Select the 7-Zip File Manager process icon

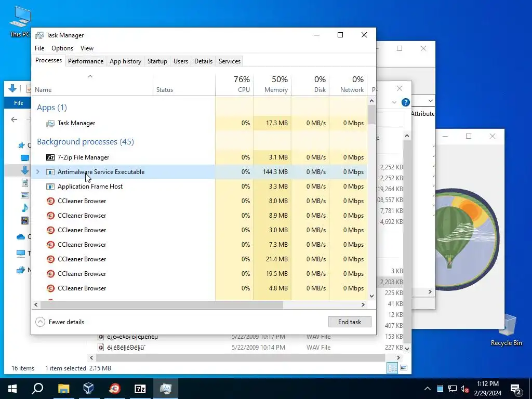(x=50, y=157)
